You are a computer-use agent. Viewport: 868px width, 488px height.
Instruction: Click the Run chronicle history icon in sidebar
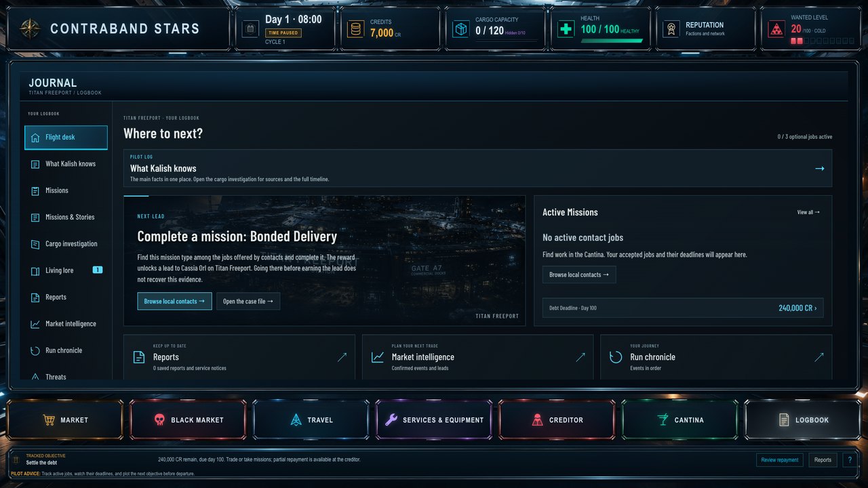(35, 351)
